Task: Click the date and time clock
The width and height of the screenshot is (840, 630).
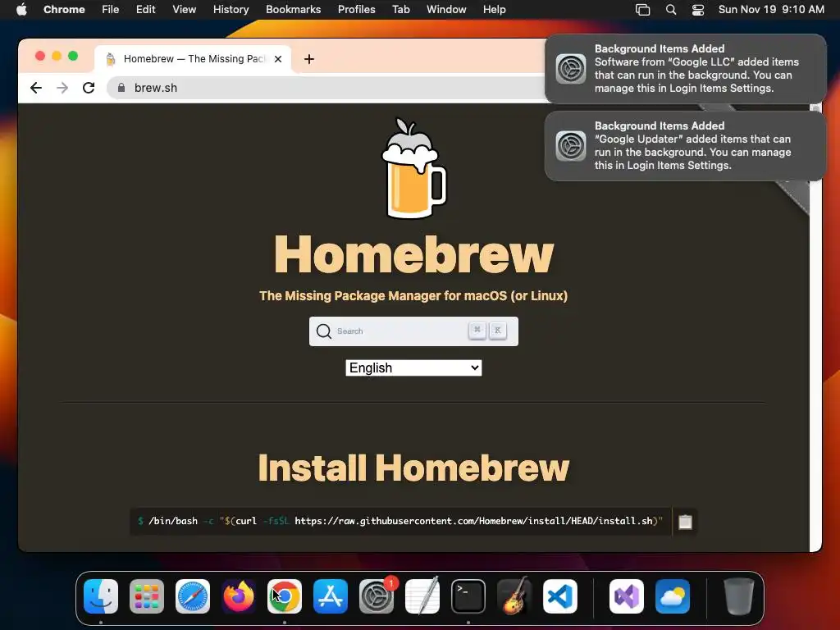Action: click(771, 9)
